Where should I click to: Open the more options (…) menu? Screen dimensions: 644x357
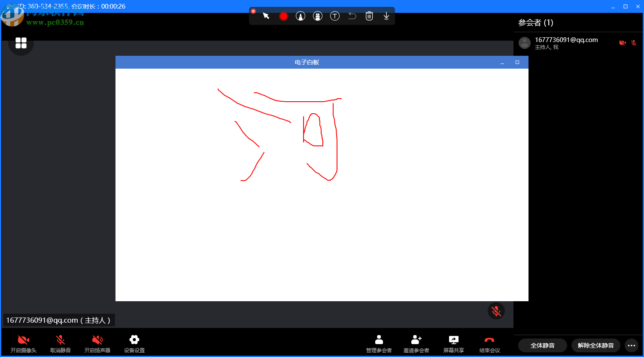632,345
